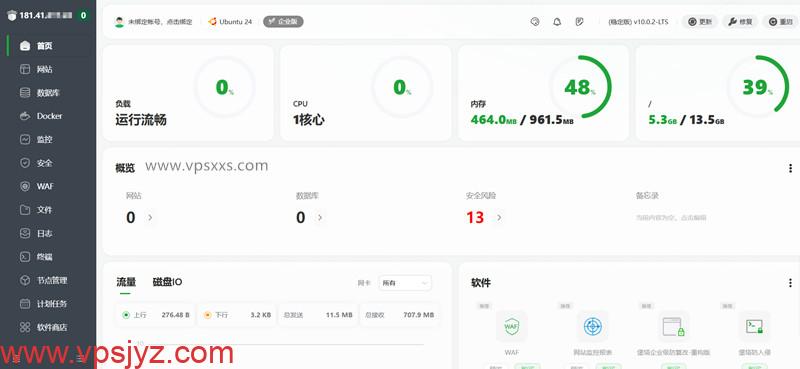This screenshot has width=800, height=369.
Task: Click the 修复 repair button
Action: pos(740,22)
